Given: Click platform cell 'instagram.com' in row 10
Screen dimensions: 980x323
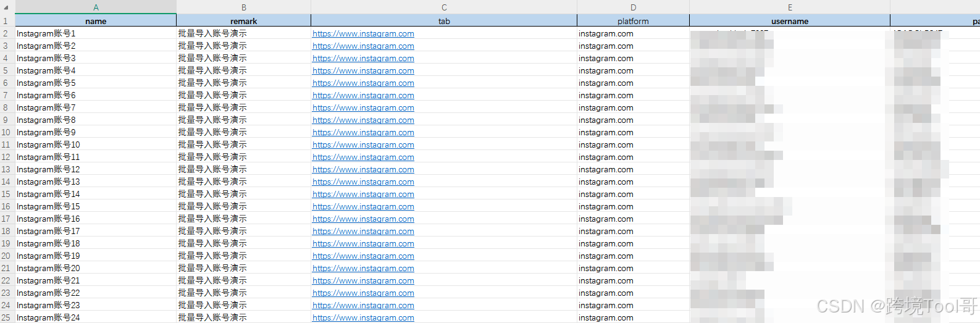Looking at the screenshot, I should pyautogui.click(x=633, y=132).
